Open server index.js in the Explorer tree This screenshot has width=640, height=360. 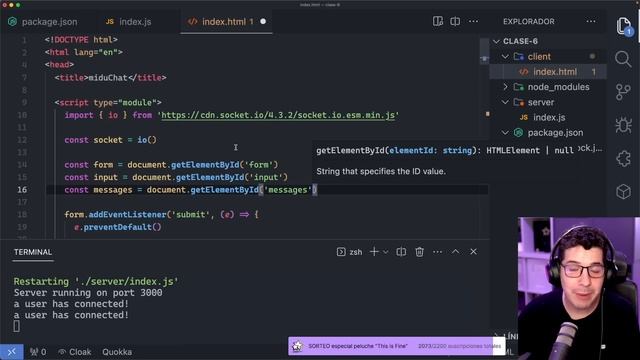pyautogui.click(x=548, y=118)
